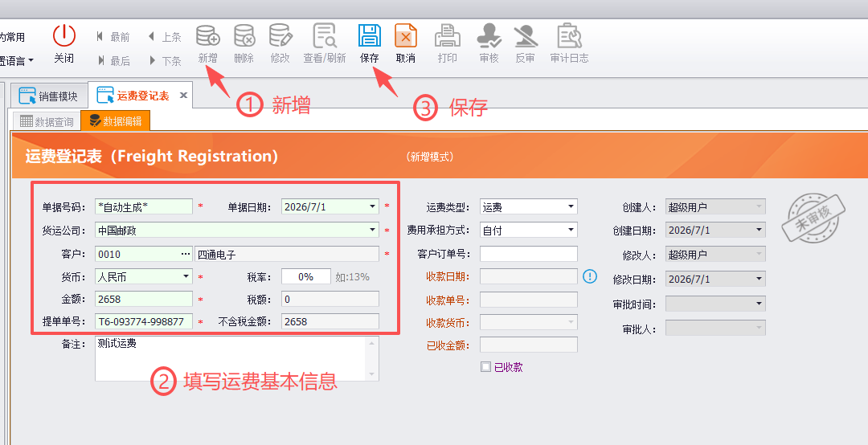Image resolution: width=868 pixels, height=445 pixels.
Task: Open the 修改日期 date dropdown
Action: [x=759, y=279]
